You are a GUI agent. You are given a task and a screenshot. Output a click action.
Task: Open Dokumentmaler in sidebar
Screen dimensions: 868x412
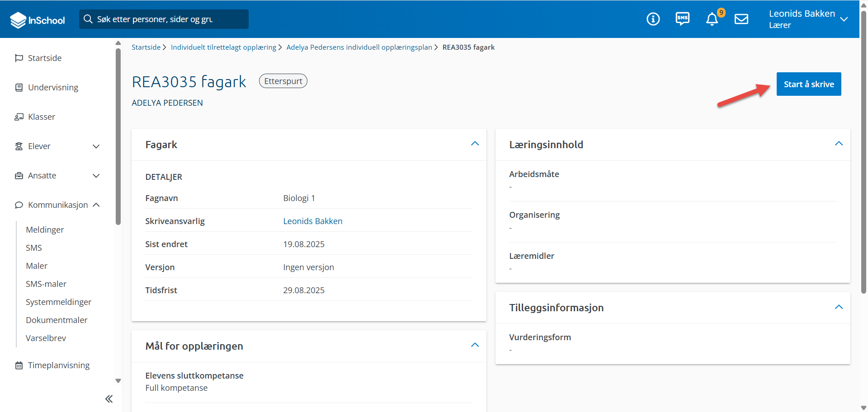(57, 320)
